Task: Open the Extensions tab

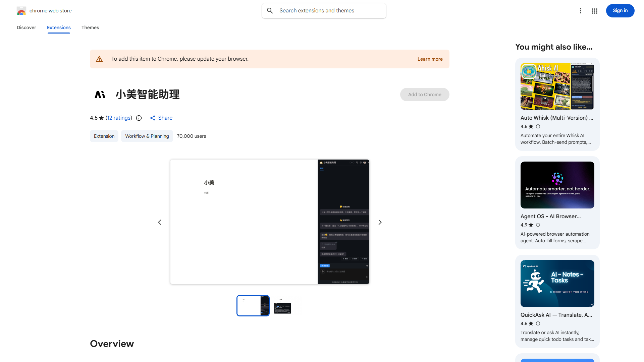Action: click(x=59, y=27)
